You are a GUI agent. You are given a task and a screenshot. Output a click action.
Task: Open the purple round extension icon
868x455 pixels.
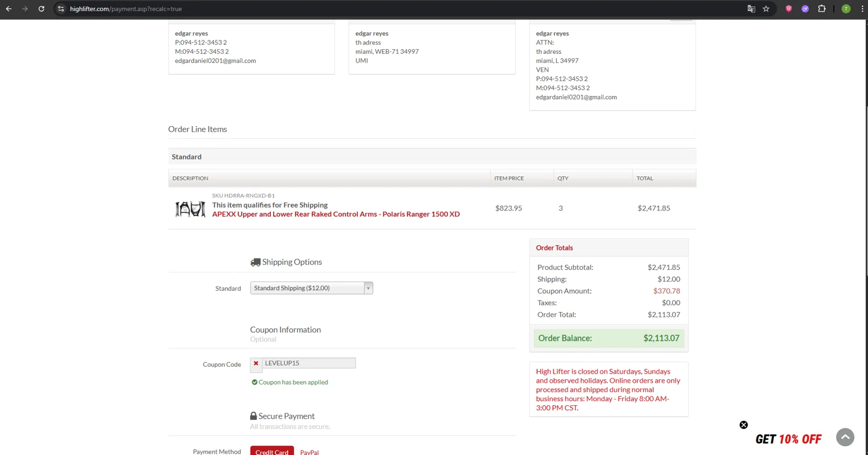point(805,9)
